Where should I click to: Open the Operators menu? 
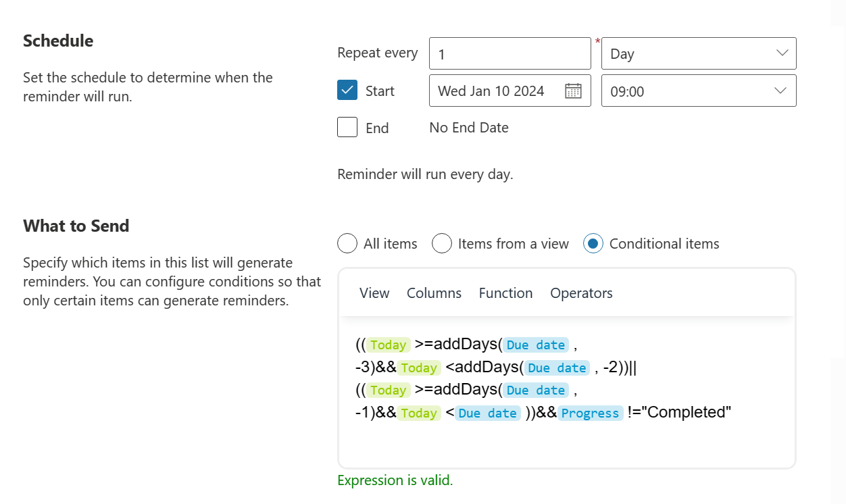[x=581, y=293]
